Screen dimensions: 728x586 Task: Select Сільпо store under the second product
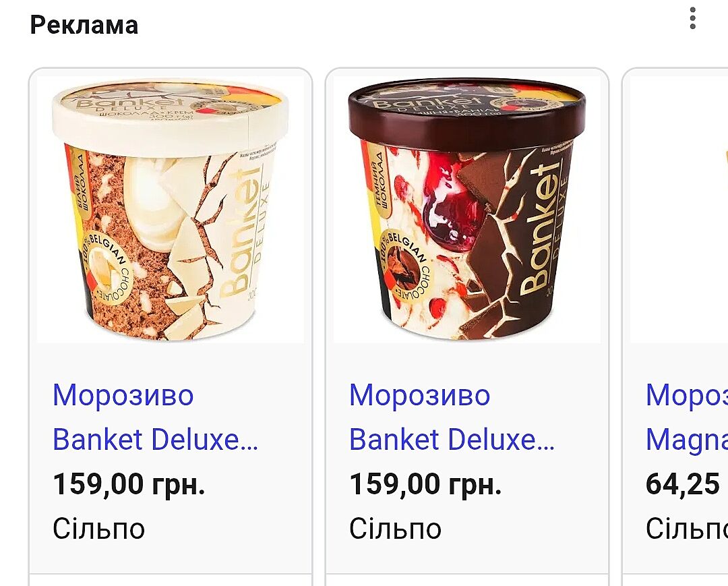[395, 529]
